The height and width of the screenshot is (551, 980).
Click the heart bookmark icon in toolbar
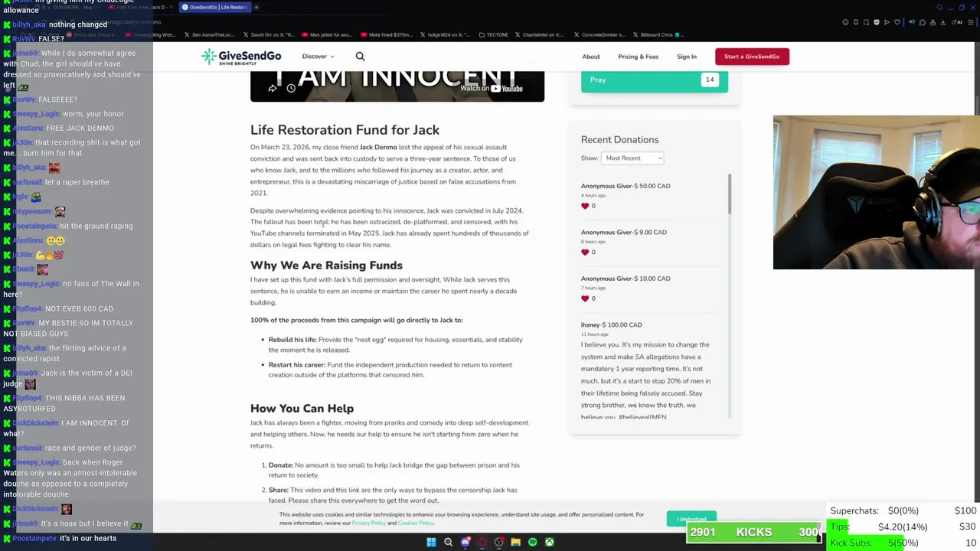[x=897, y=22]
